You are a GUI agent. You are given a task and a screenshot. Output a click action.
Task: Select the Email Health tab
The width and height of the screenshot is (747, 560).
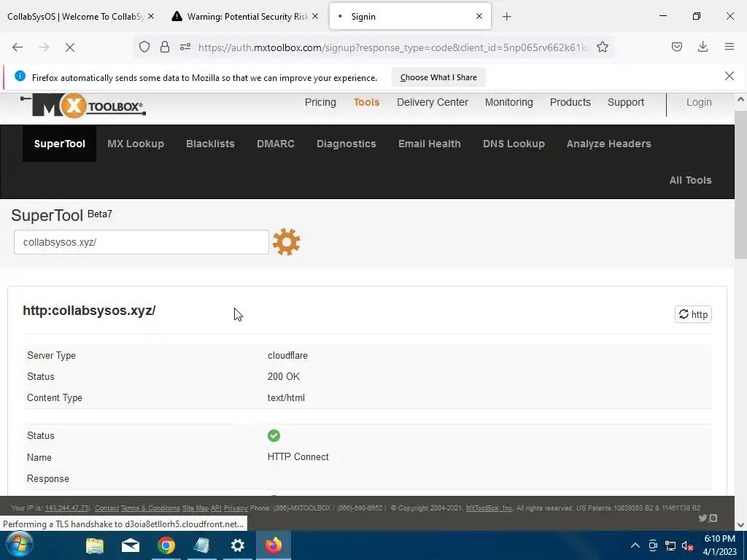(429, 144)
